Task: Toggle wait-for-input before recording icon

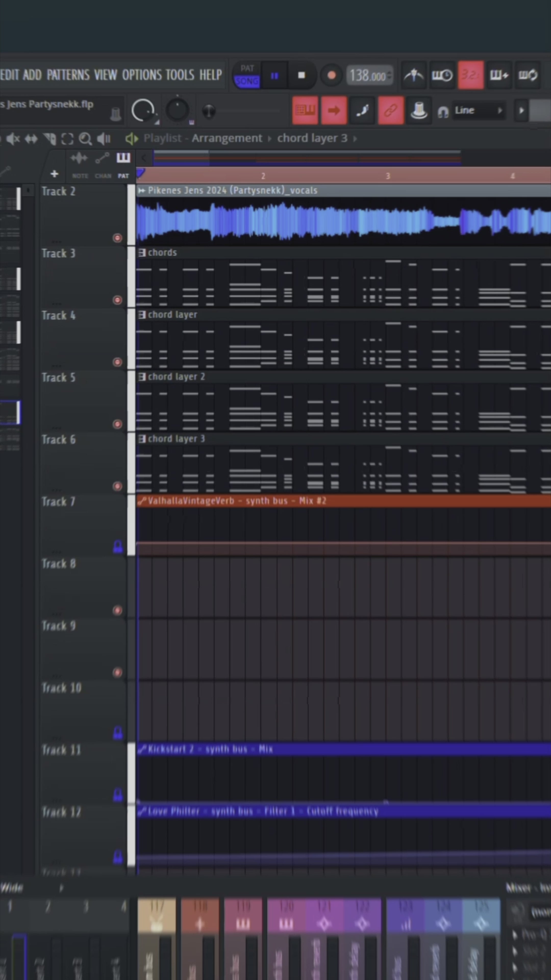Action: (x=442, y=75)
